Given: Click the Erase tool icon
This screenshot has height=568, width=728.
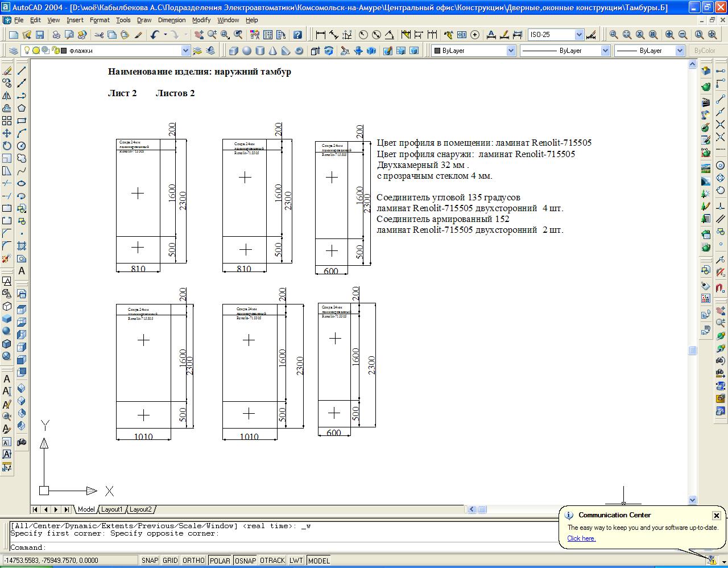Looking at the screenshot, I should coord(7,71).
